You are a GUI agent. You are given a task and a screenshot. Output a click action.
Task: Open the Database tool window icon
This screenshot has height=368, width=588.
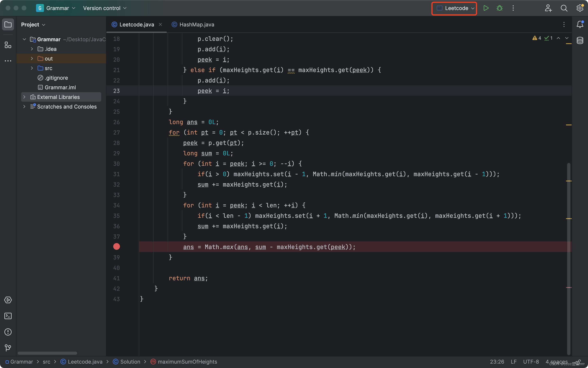pos(580,40)
